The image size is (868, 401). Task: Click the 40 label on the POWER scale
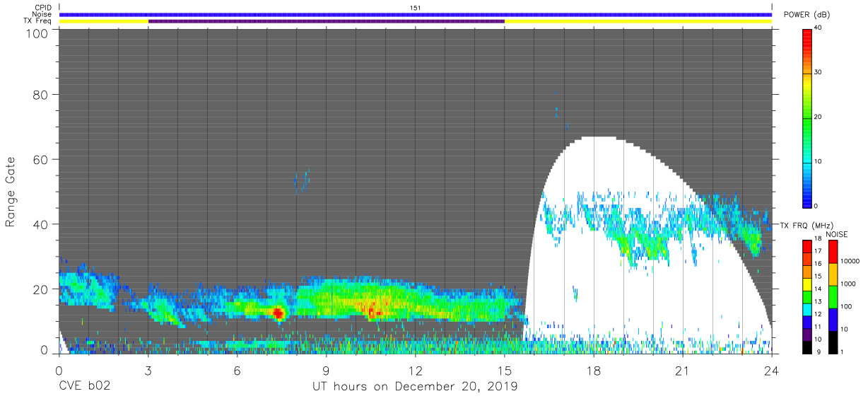(816, 28)
